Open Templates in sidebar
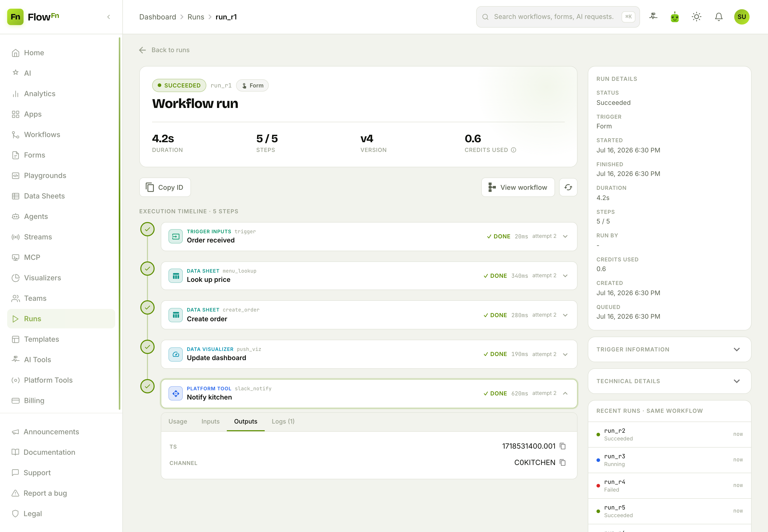Image resolution: width=768 pixels, height=532 pixels. point(61,339)
